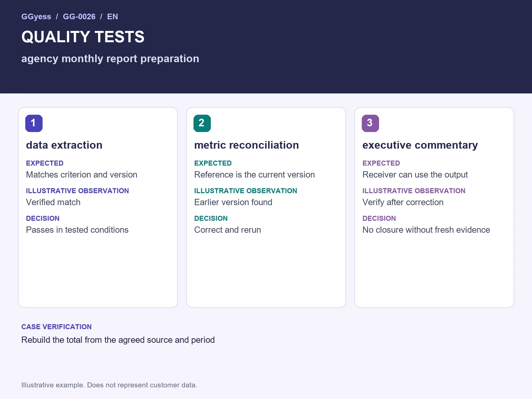
Task: Click 'Verified match' observation text
Action: click(x=53, y=202)
